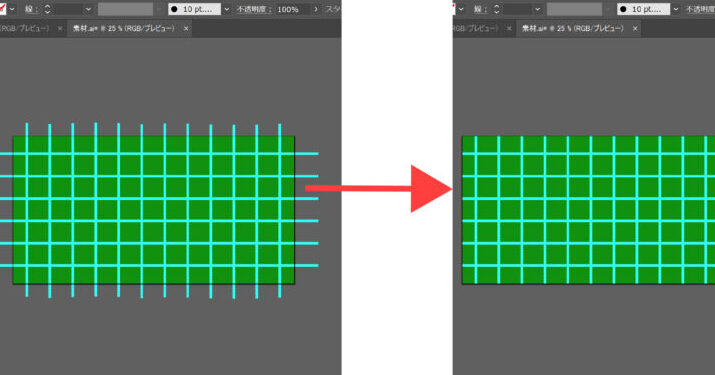
Task: Open the brush definition dropdown arrow in the left screenshot
Action: click(x=227, y=9)
